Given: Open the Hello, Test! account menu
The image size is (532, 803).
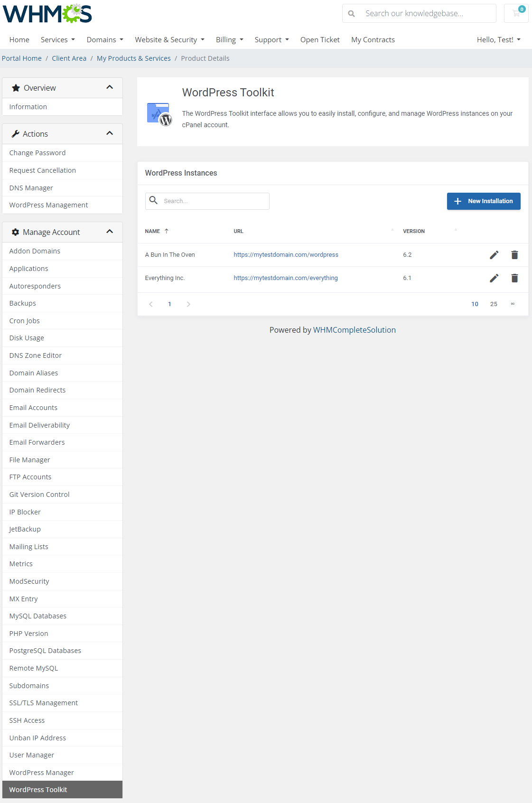Looking at the screenshot, I should pyautogui.click(x=499, y=40).
